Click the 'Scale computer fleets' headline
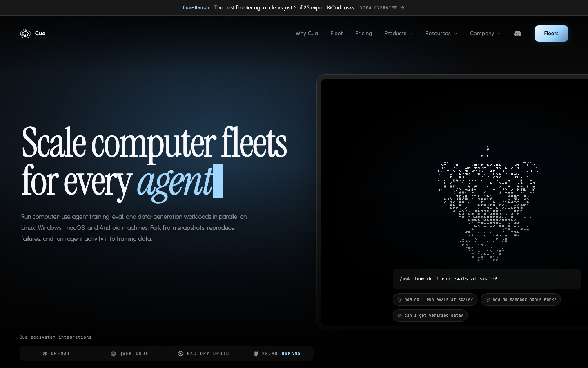This screenshot has width=588, height=368. point(154,142)
